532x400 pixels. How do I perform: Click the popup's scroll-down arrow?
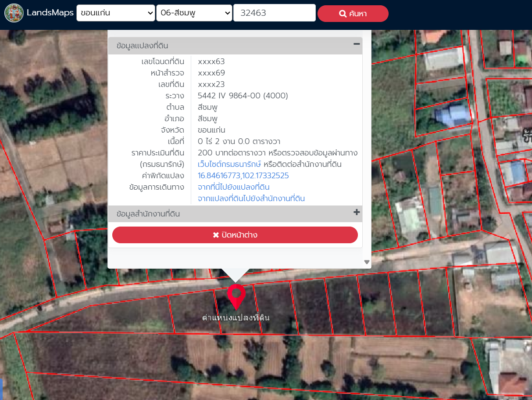point(367,262)
